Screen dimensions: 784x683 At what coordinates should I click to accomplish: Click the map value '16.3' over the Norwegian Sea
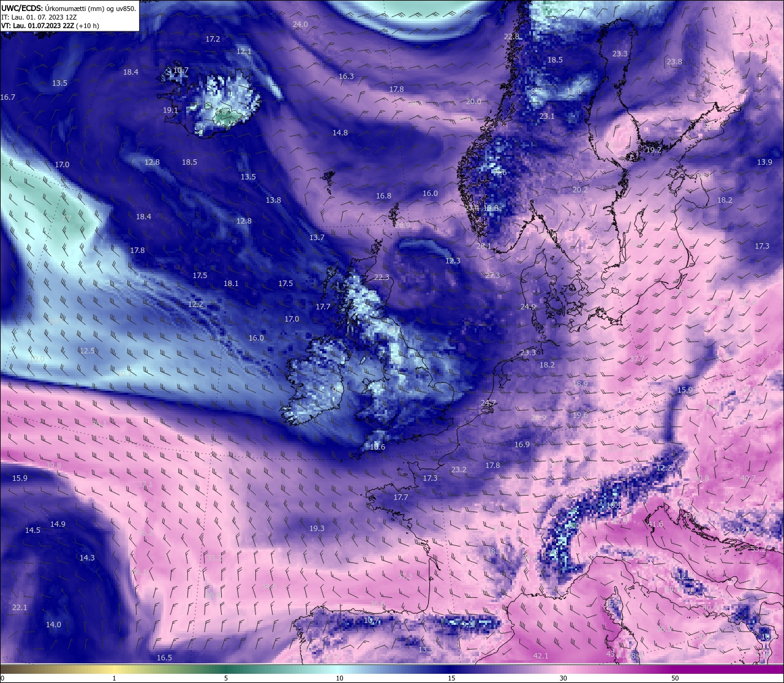(x=346, y=77)
